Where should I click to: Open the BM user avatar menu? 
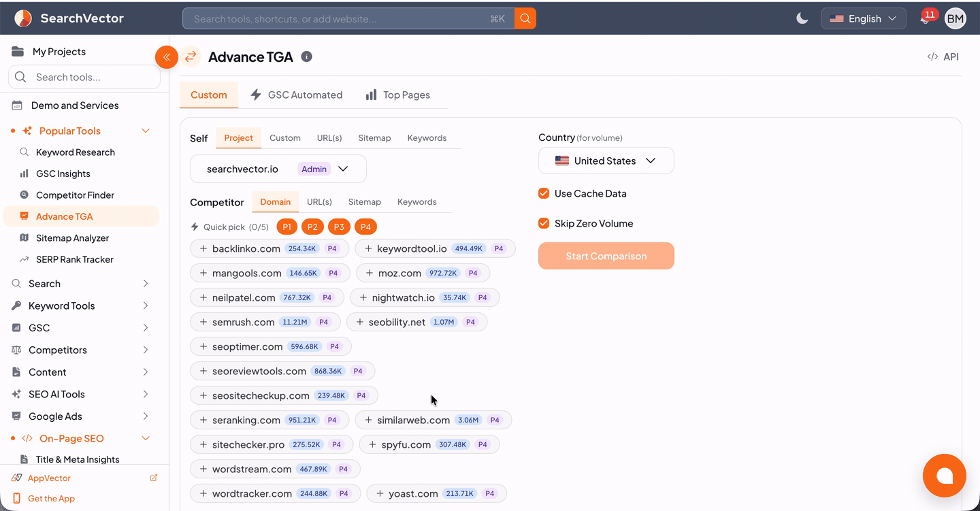click(955, 18)
